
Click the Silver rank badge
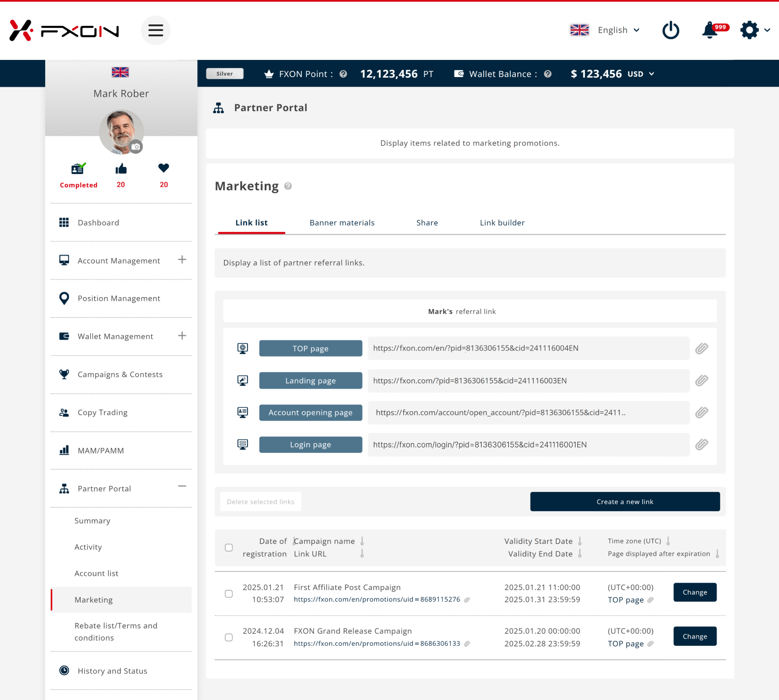225,74
